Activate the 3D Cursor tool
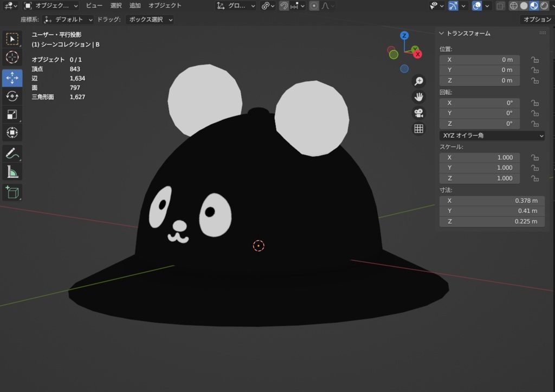Viewport: 555px width, 392px height. (12, 57)
